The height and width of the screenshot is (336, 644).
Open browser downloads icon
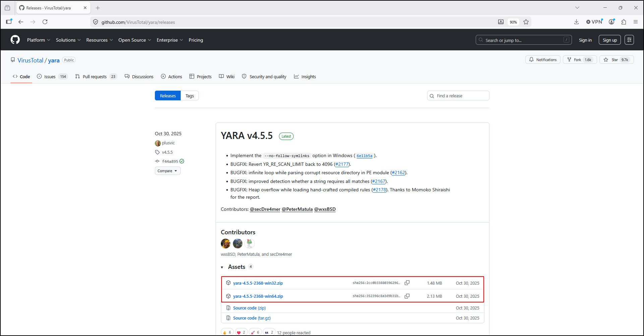tap(576, 22)
